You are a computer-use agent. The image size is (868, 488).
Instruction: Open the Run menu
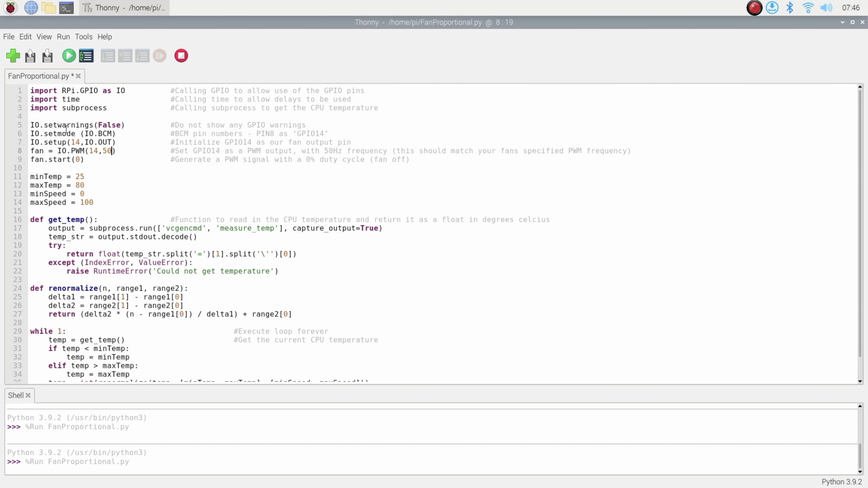pyautogui.click(x=63, y=37)
